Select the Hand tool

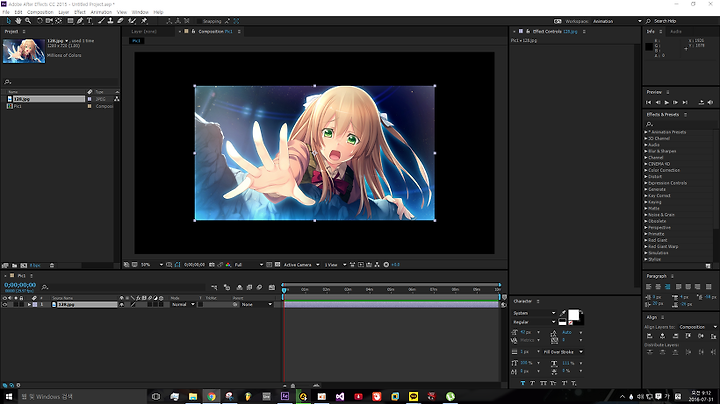point(18,21)
